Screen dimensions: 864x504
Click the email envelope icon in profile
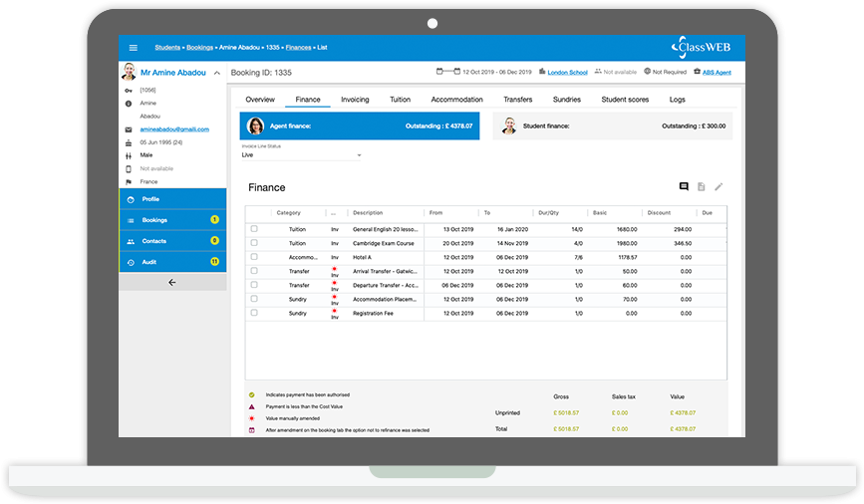click(x=129, y=129)
